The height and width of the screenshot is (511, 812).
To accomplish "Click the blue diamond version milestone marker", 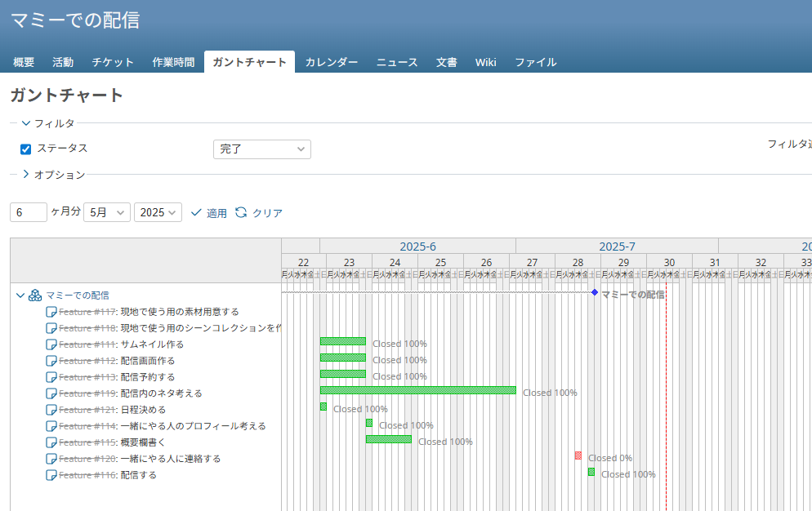I will click(595, 292).
